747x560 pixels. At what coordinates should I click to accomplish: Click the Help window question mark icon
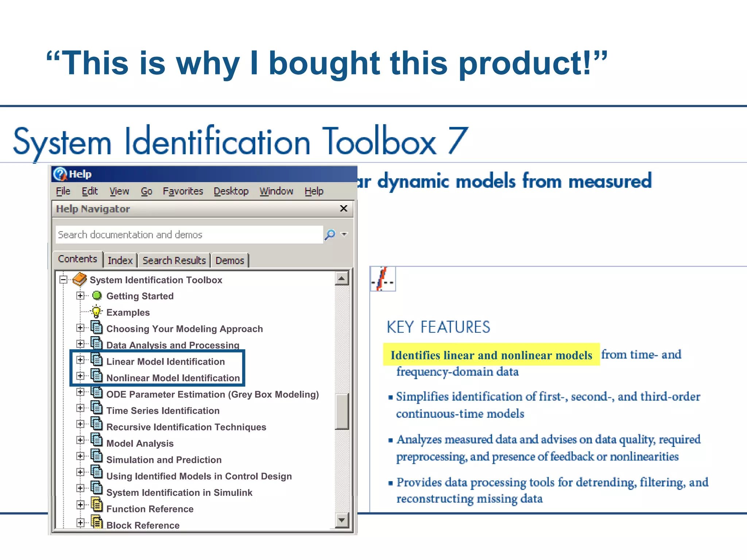tap(60, 174)
